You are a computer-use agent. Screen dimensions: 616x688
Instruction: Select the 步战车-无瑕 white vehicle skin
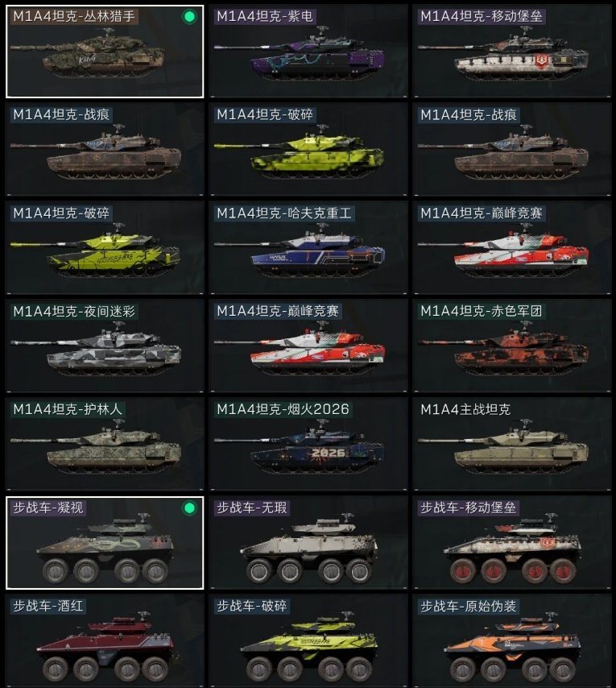(308, 543)
